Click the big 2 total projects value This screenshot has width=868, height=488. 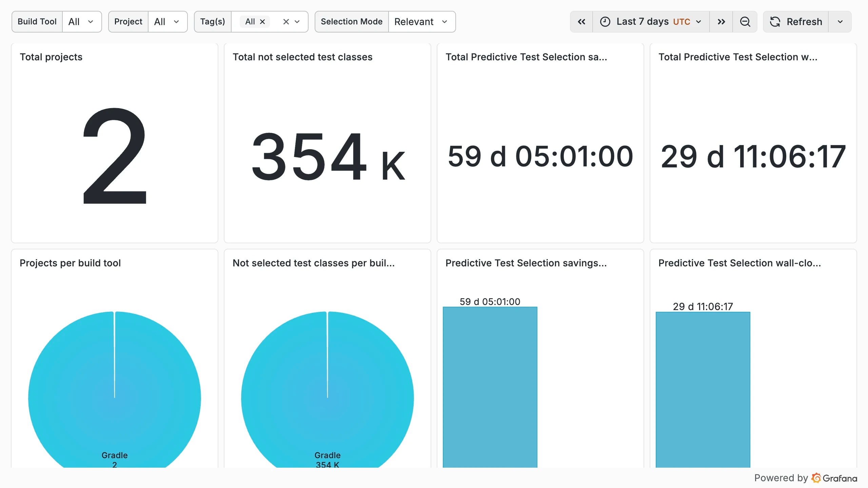point(115,156)
